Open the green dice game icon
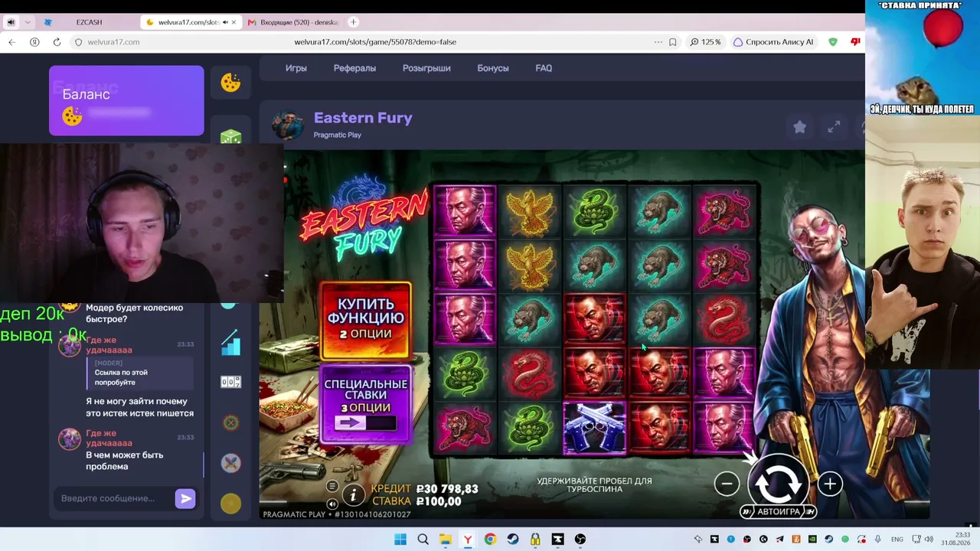The image size is (980, 551). click(230, 136)
